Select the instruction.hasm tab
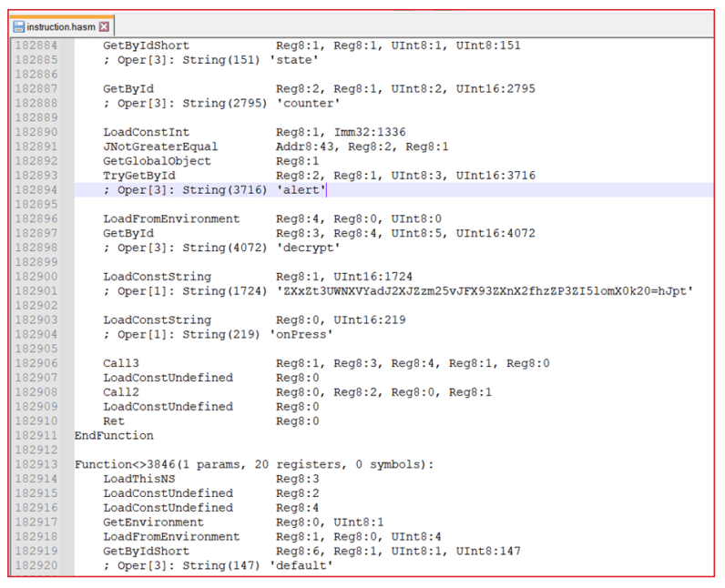This screenshot has width=725, height=588. pyautogui.click(x=62, y=26)
